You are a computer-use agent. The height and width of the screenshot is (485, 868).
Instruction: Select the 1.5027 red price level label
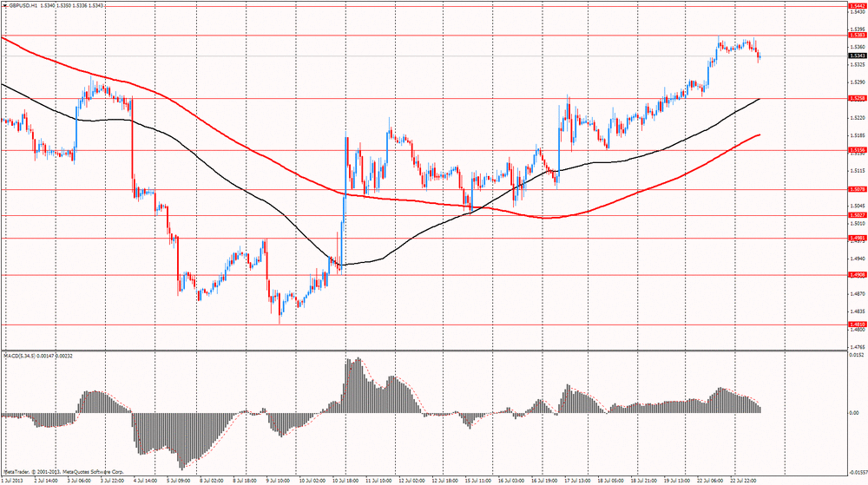point(857,215)
